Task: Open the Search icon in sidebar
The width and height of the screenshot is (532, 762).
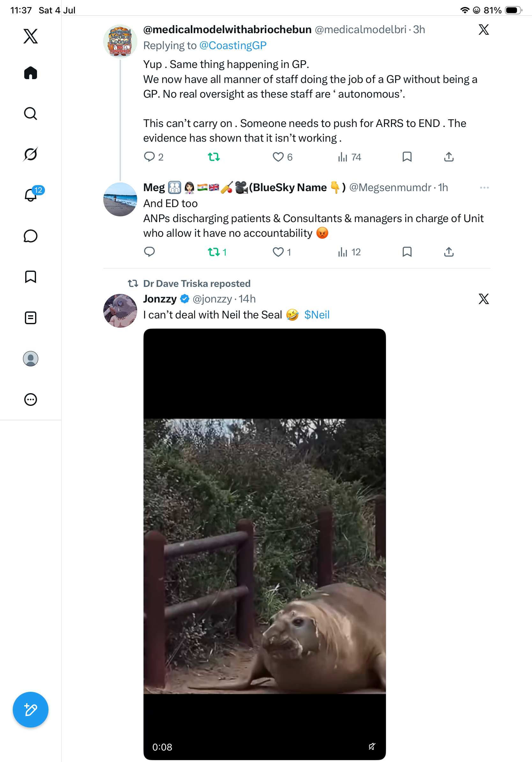Action: pyautogui.click(x=31, y=114)
